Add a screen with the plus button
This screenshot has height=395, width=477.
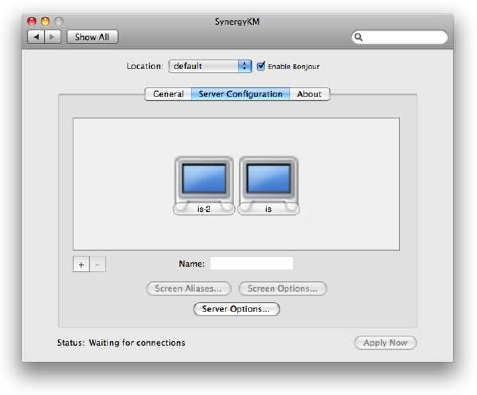pos(81,265)
